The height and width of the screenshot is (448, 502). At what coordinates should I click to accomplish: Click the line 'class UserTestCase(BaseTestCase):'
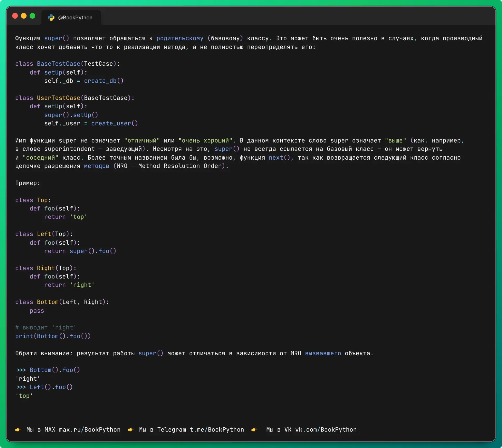click(x=75, y=98)
